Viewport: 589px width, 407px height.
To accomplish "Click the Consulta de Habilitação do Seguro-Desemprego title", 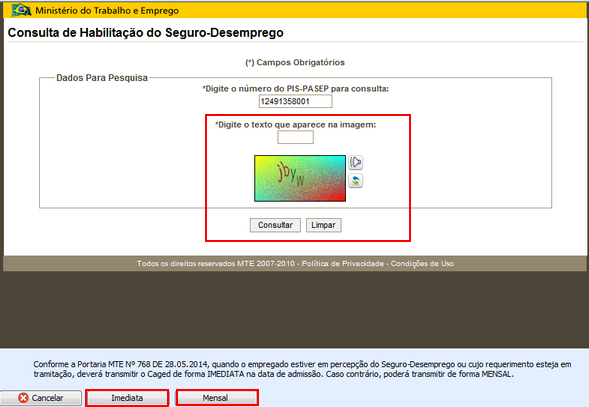I will [145, 33].
